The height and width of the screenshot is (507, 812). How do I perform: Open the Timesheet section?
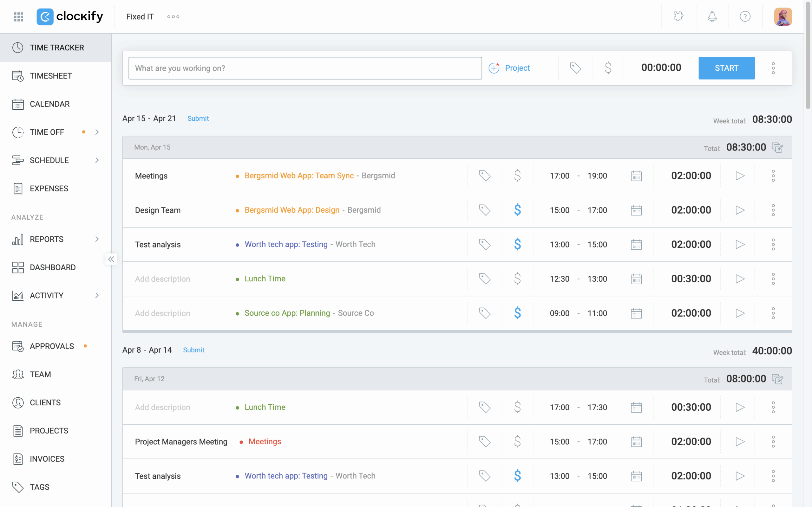tap(51, 76)
